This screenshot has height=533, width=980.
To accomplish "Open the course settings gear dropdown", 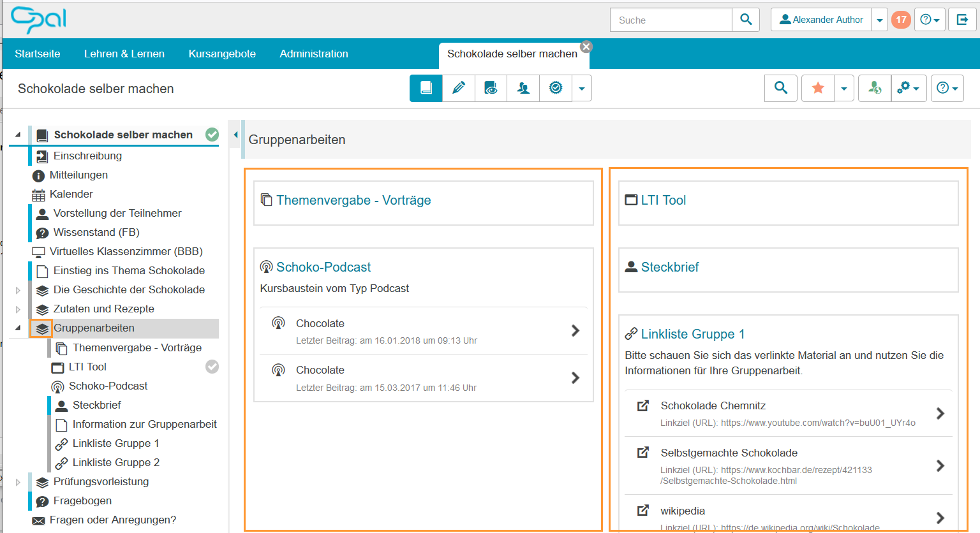I will [x=908, y=88].
